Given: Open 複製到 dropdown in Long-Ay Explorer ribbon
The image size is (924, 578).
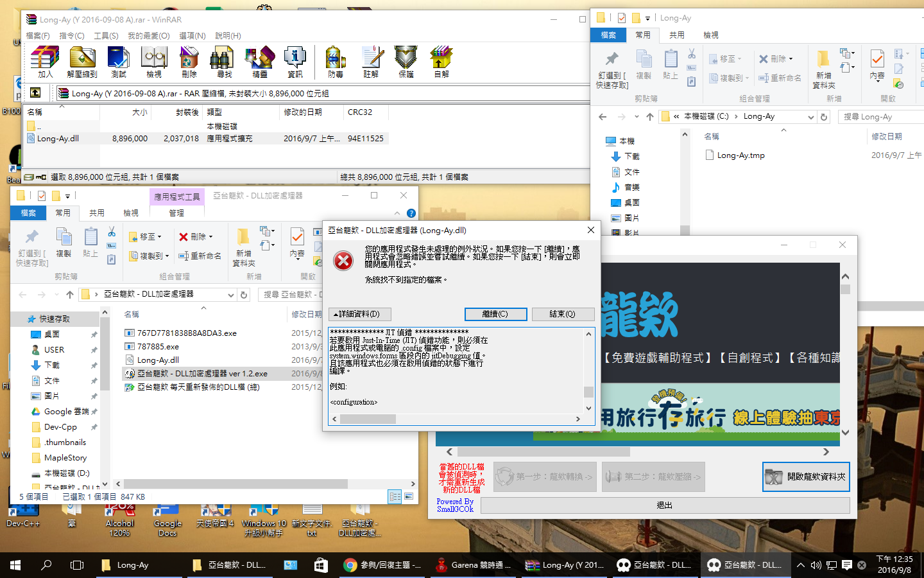Looking at the screenshot, I should click(730, 78).
